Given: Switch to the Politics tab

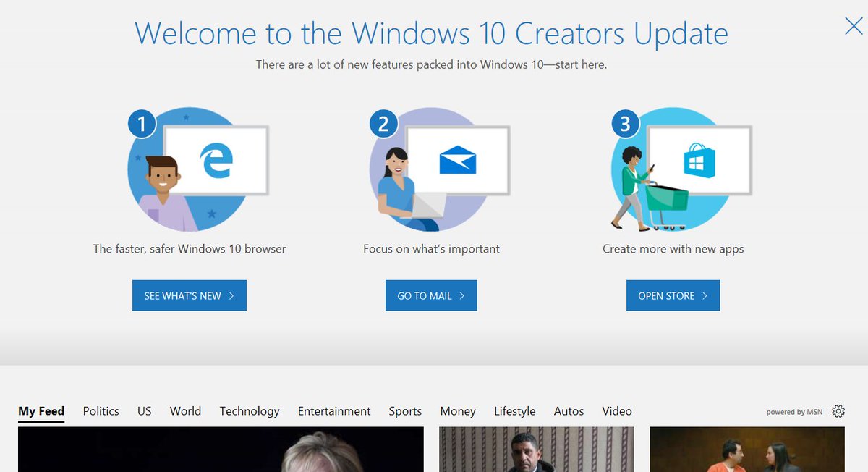Looking at the screenshot, I should (x=101, y=411).
